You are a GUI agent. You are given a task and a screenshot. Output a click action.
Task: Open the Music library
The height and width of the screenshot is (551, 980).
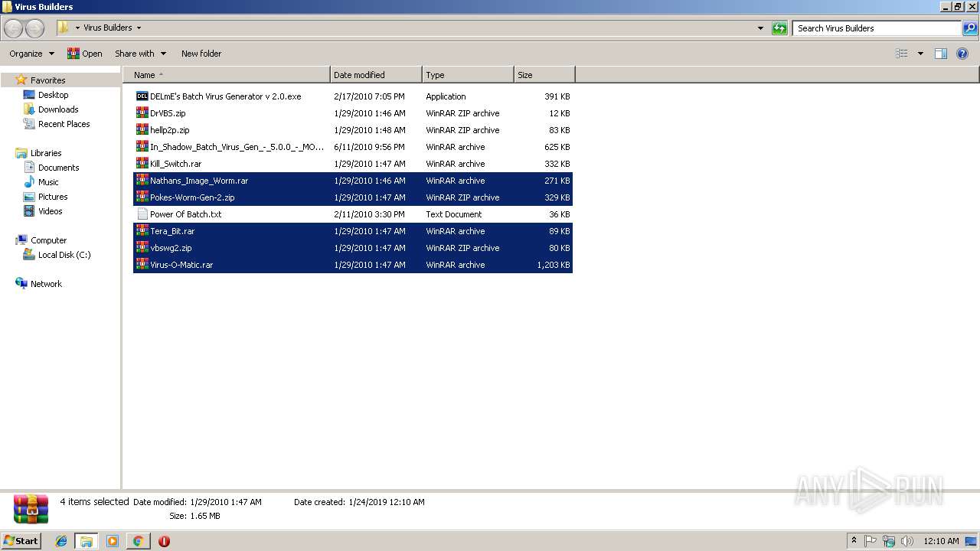point(41,182)
